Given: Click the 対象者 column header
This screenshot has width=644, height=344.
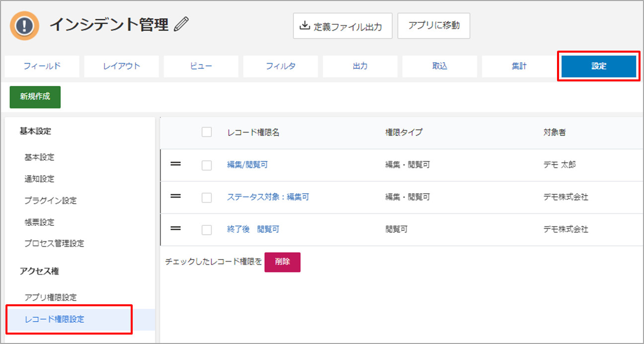Looking at the screenshot, I should pyautogui.click(x=555, y=133).
